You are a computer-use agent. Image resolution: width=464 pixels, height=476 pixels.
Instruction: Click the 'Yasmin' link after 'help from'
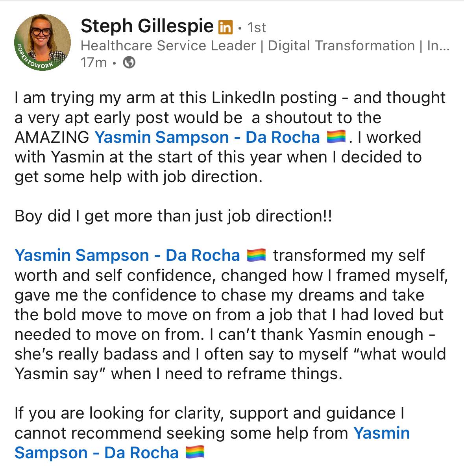(x=381, y=433)
